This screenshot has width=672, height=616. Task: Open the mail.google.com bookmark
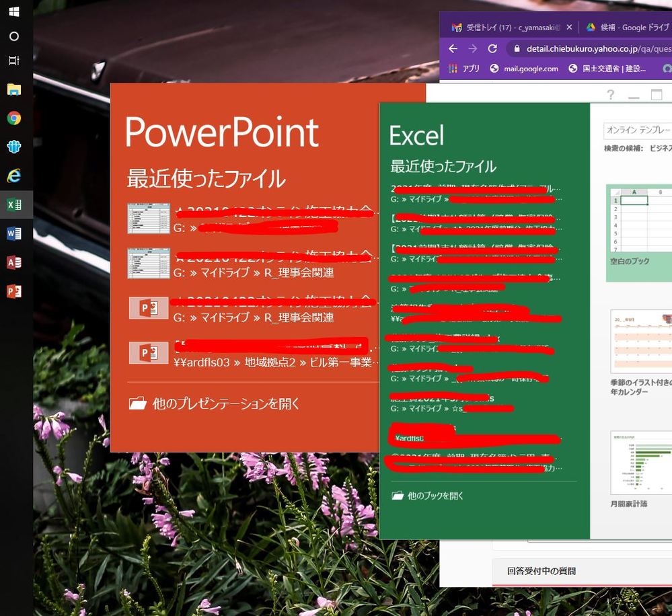[524, 69]
